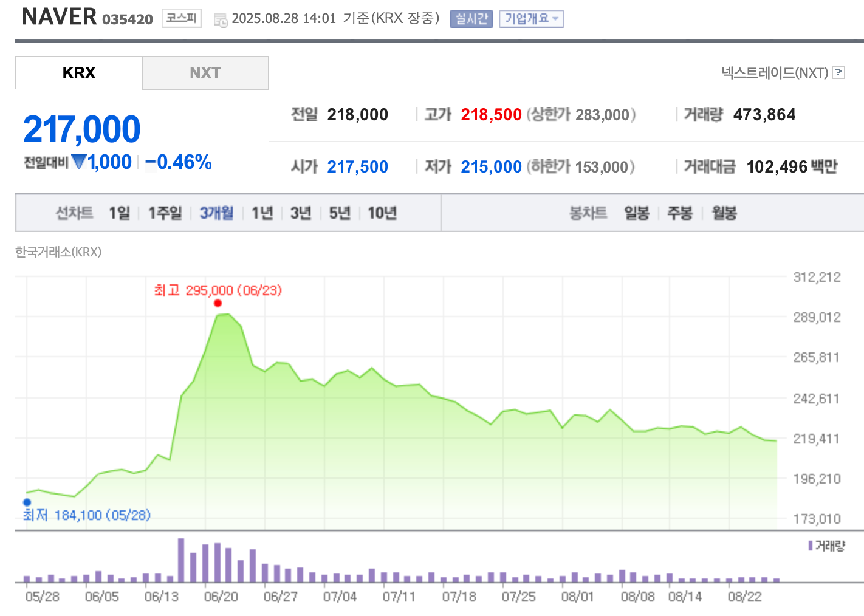Select the KRX exchange tab
This screenshot has height=616, width=864.
[78, 72]
